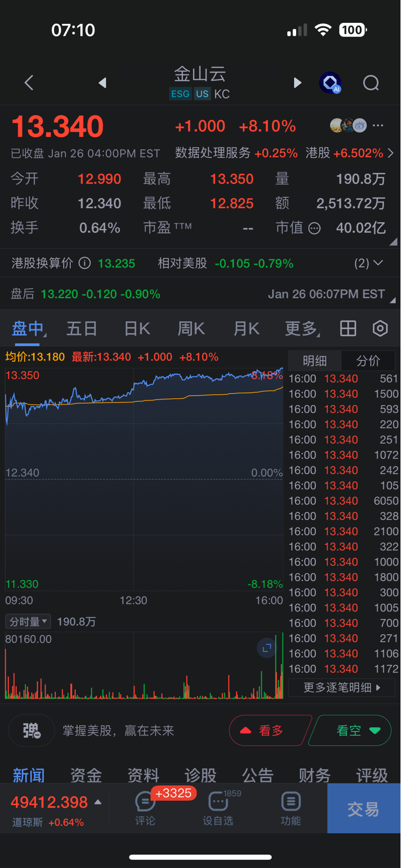Open 港股 +6.502% link chevron
The height and width of the screenshot is (868, 401).
tap(391, 153)
